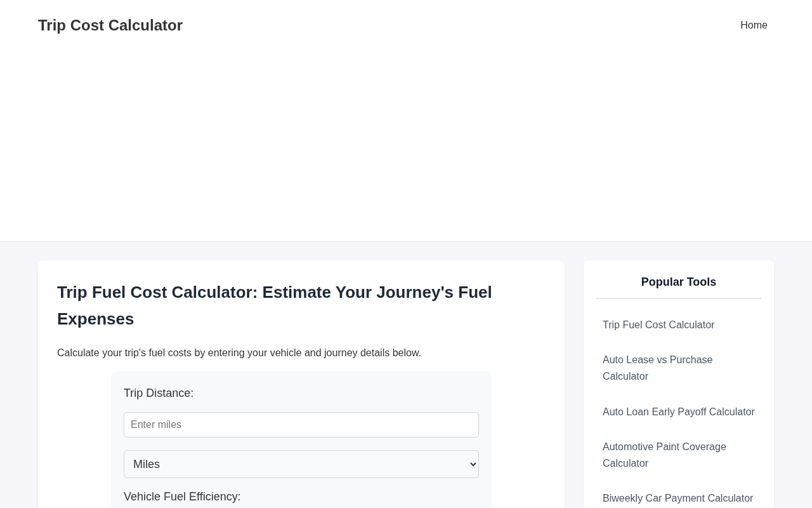Focus the Enter miles input field
The image size is (812, 508).
[x=301, y=425]
